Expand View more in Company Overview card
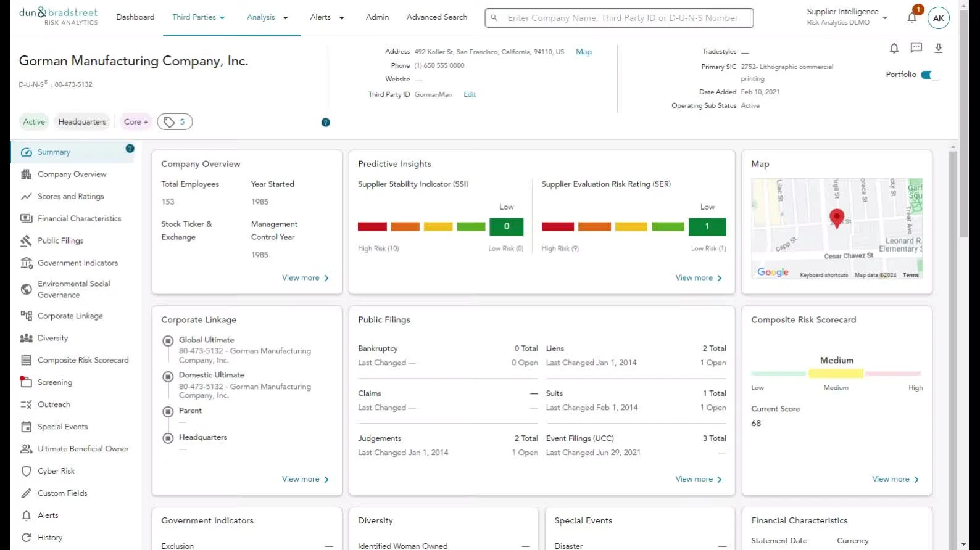This screenshot has height=550, width=980. 305,278
